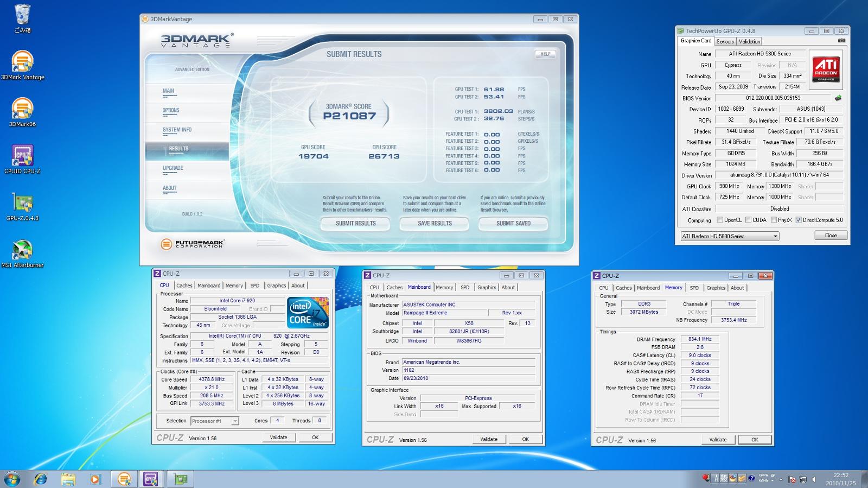Click the volume speaker tray icon
Screen dimensions: 868x488
(813, 479)
